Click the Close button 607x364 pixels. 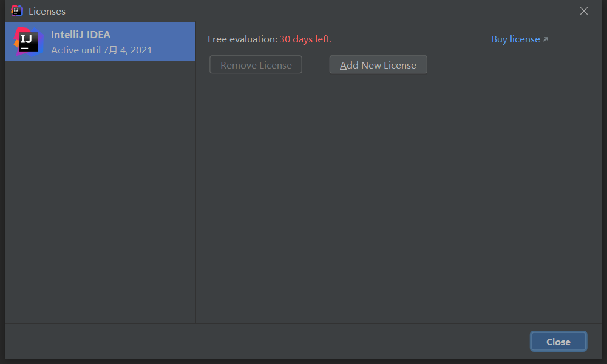tap(558, 342)
